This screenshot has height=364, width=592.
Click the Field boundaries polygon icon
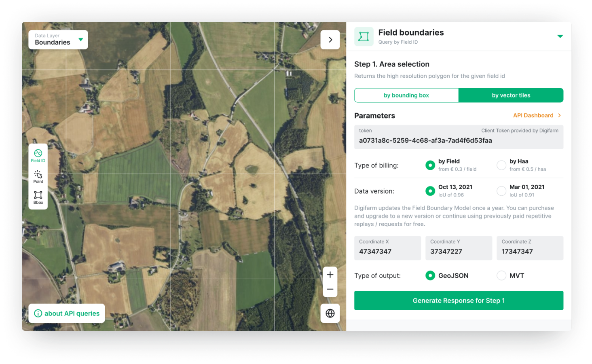(x=364, y=36)
